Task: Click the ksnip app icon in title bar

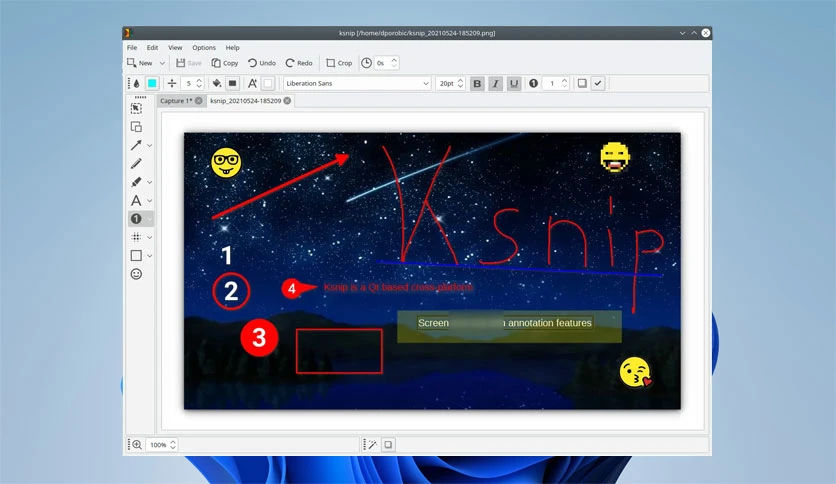Action: point(128,33)
